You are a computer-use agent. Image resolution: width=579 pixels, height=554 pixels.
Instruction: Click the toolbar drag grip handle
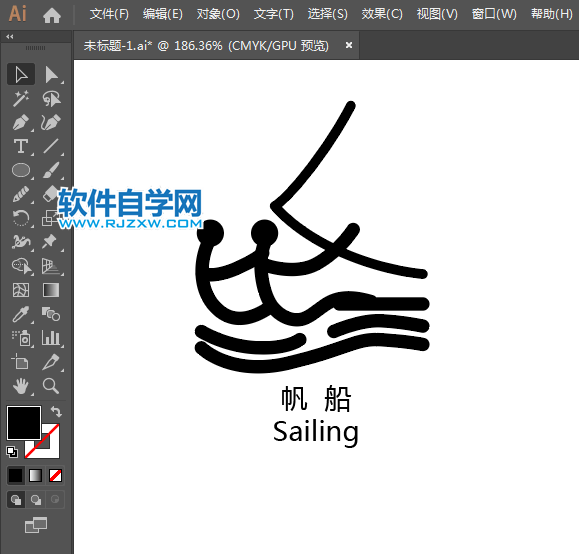[x=35, y=48]
